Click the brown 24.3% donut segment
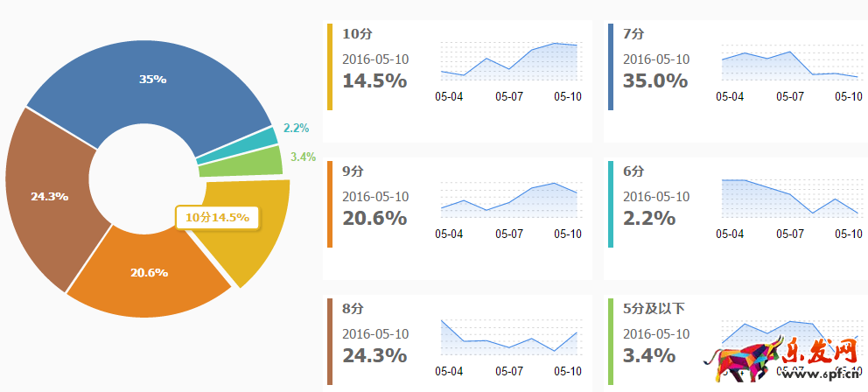 50,196
